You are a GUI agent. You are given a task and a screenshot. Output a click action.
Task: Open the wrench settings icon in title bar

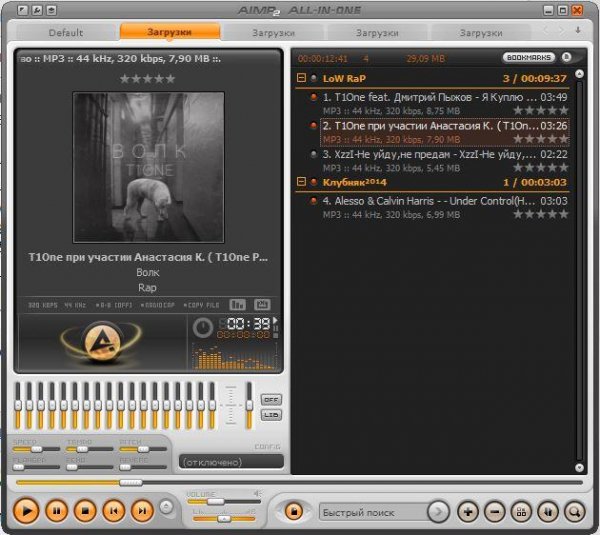click(37, 10)
